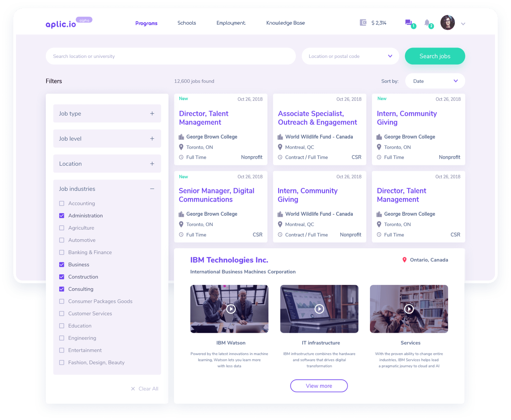Open the Sort by Date dropdown
The width and height of the screenshot is (511, 420).
pos(435,81)
